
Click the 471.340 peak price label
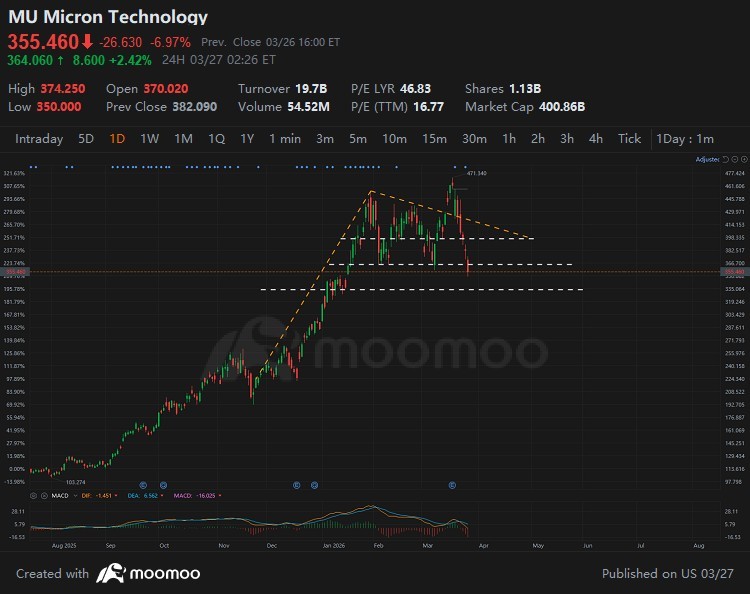476,173
